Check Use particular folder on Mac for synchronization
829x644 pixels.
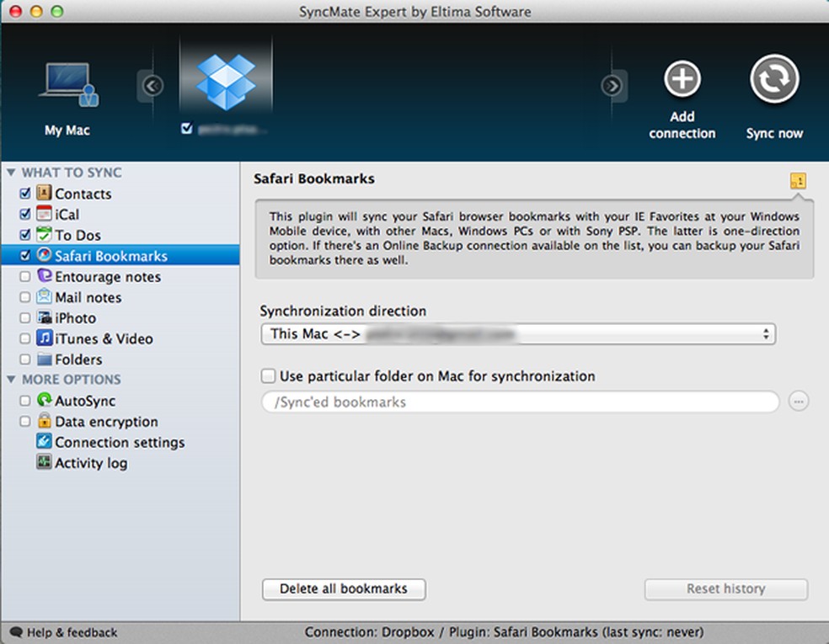(270, 376)
